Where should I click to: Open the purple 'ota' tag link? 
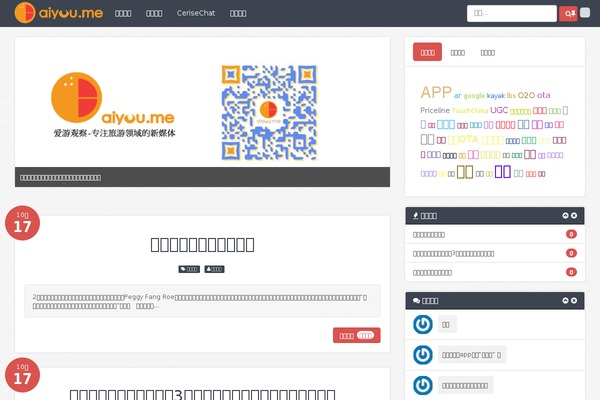pyautogui.click(x=543, y=95)
